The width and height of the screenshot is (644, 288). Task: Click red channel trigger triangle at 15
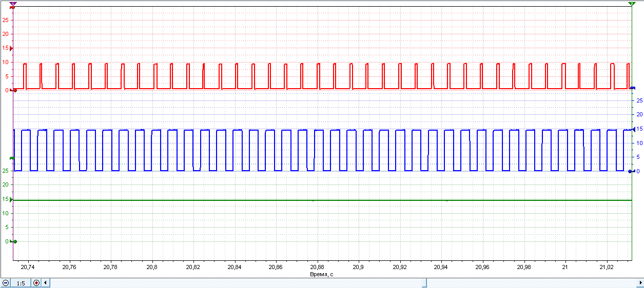click(11, 48)
